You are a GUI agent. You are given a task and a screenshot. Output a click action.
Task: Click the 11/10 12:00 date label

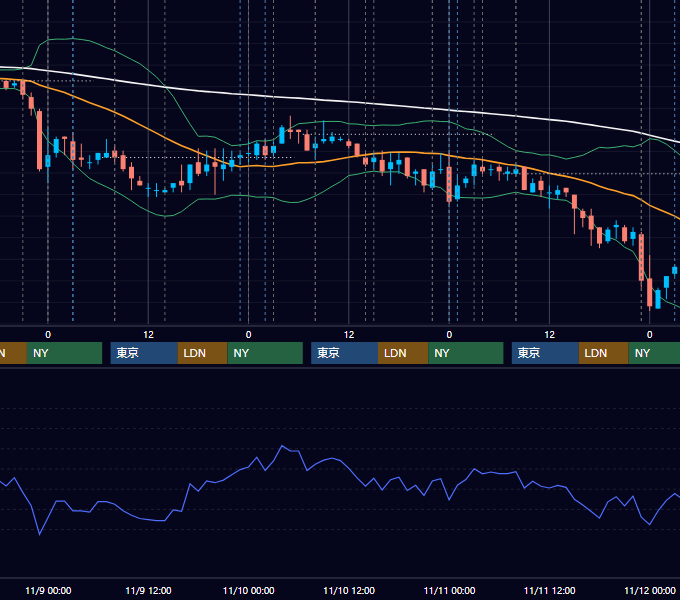click(349, 590)
